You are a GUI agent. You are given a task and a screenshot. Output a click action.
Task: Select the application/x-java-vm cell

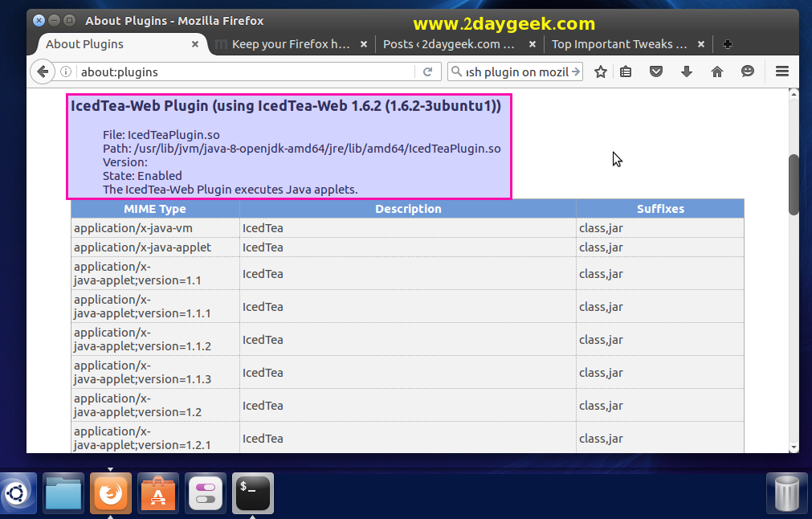[155, 228]
